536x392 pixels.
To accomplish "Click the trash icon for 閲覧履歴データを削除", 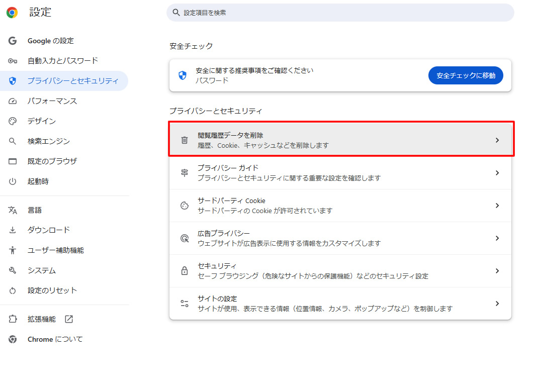I will click(185, 140).
